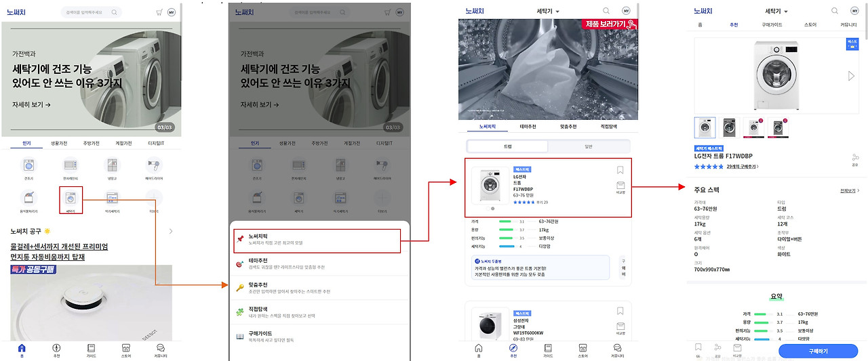
Task: Choose 테마추천 in the bottom sheet
Action: click(x=319, y=263)
